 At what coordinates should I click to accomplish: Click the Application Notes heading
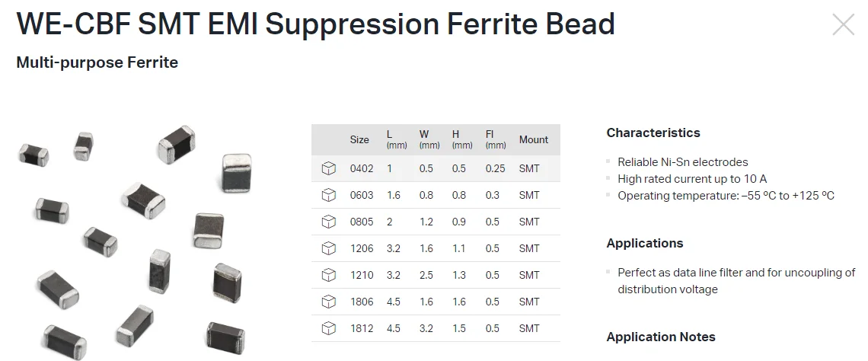661,337
